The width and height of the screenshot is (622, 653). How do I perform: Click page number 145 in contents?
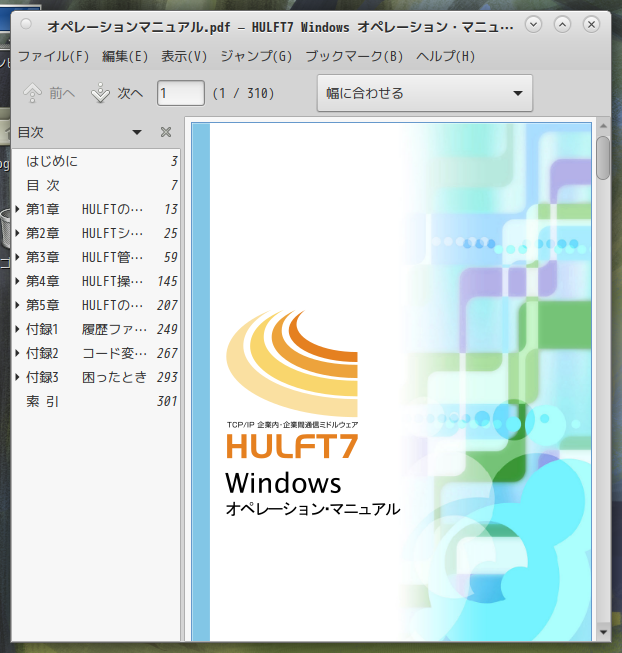click(167, 281)
